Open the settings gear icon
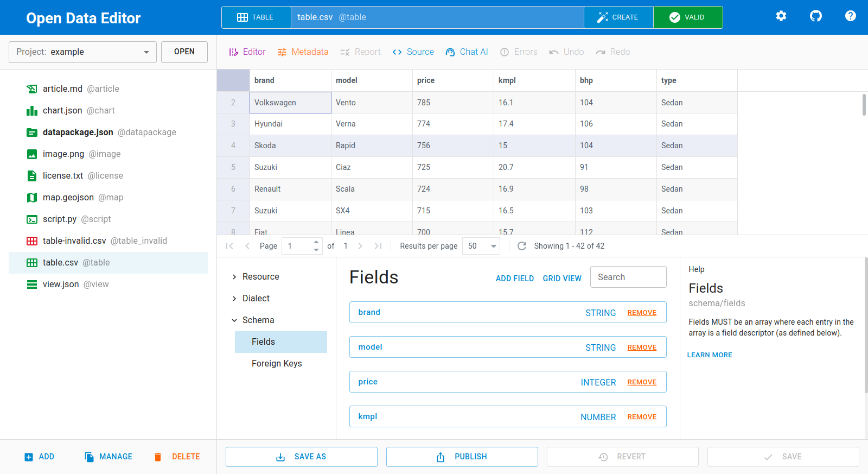 (781, 16)
